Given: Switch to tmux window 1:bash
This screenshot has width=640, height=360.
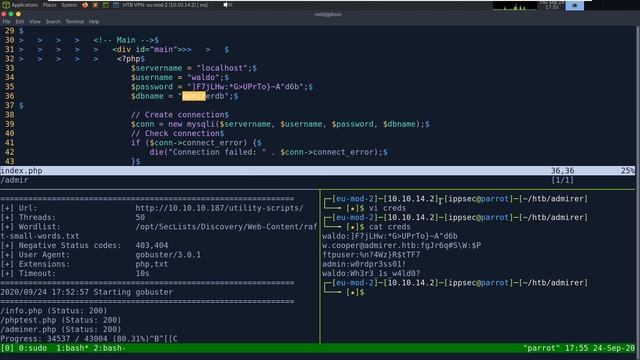Looking at the screenshot, I should coord(72,348).
